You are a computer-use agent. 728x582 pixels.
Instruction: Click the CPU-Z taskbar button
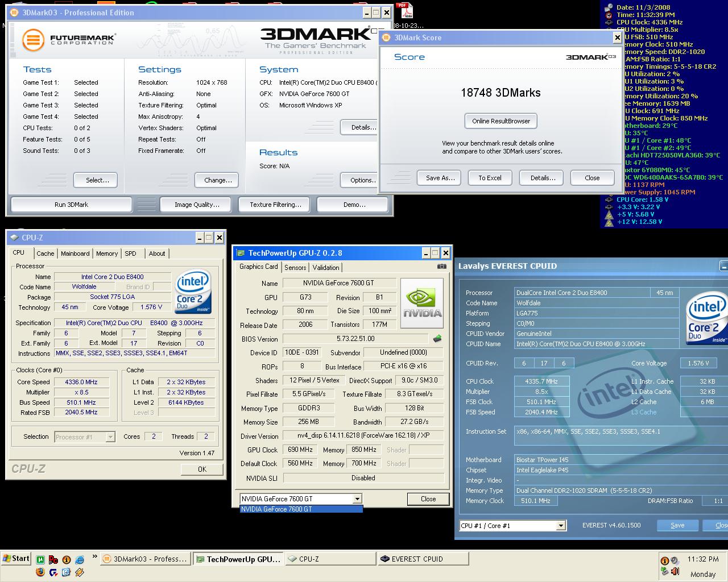(x=330, y=559)
